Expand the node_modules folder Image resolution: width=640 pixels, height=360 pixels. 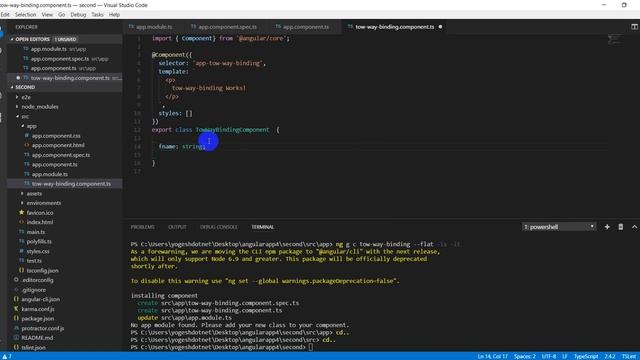coord(40,107)
